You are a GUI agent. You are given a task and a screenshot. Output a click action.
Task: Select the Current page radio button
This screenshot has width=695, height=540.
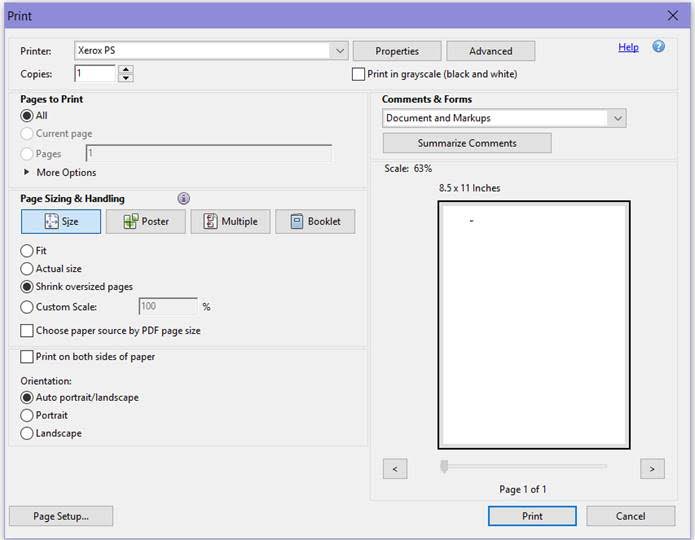tap(27, 133)
